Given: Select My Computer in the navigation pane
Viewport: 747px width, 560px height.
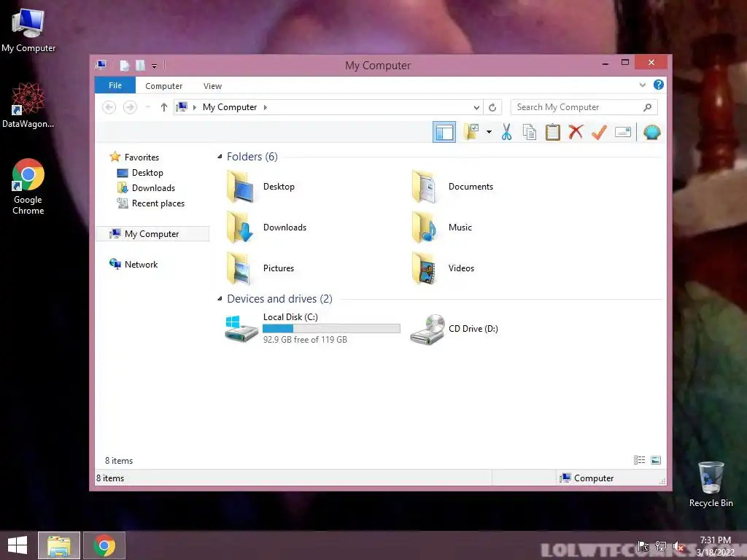Looking at the screenshot, I should point(152,234).
